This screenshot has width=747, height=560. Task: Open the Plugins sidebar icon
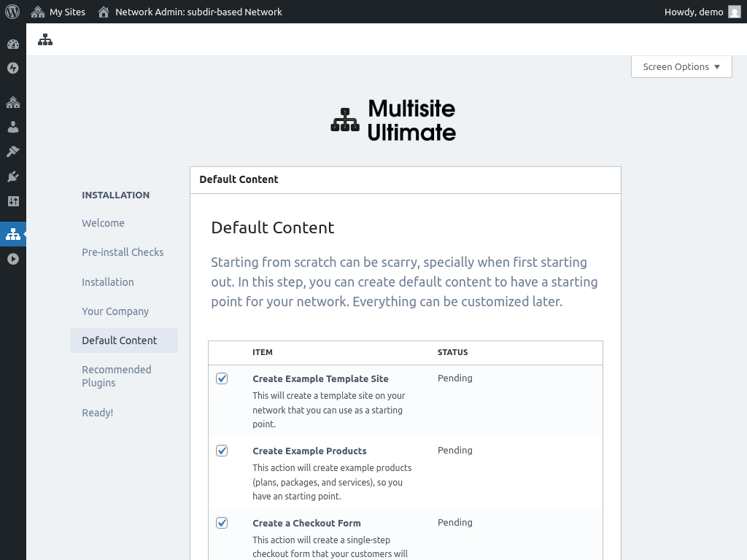coord(13,176)
